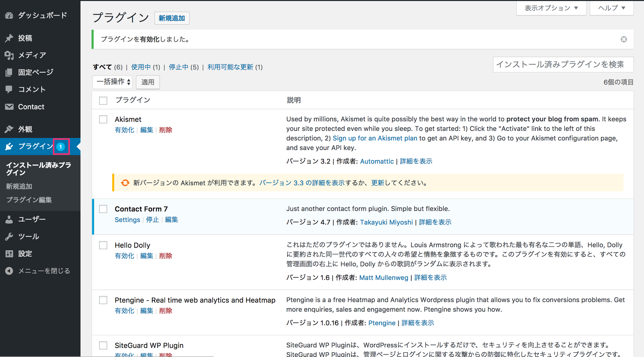Screen dimensions: 644x357
Task: Check the SiteGuard WP Plugin checkbox
Action: coord(103,345)
